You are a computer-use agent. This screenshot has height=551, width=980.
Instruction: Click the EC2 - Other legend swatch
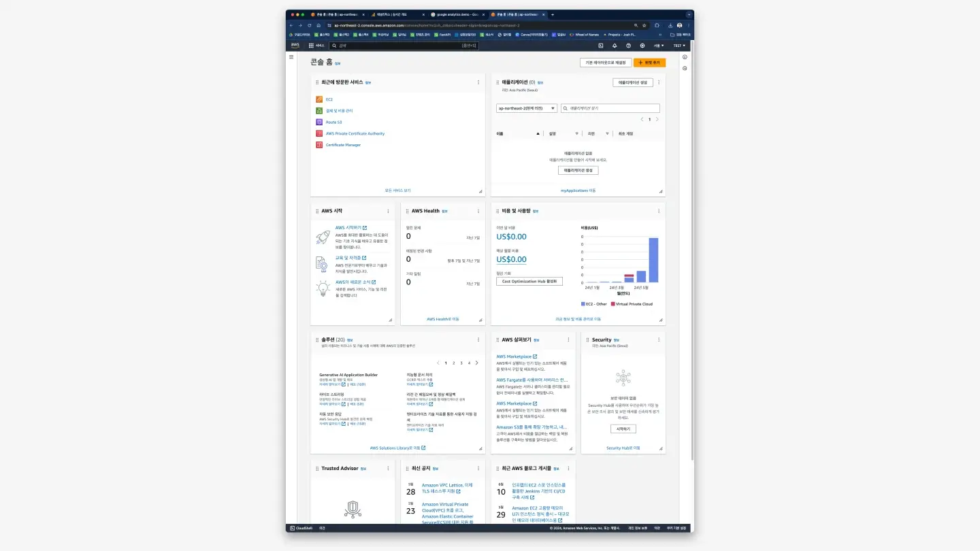pos(583,304)
